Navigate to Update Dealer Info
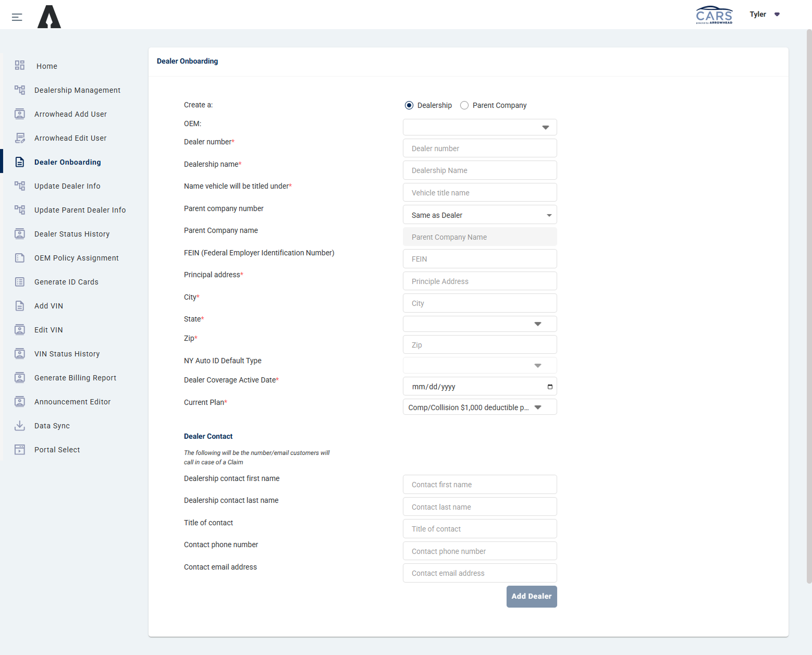The width and height of the screenshot is (812, 655). [x=67, y=186]
